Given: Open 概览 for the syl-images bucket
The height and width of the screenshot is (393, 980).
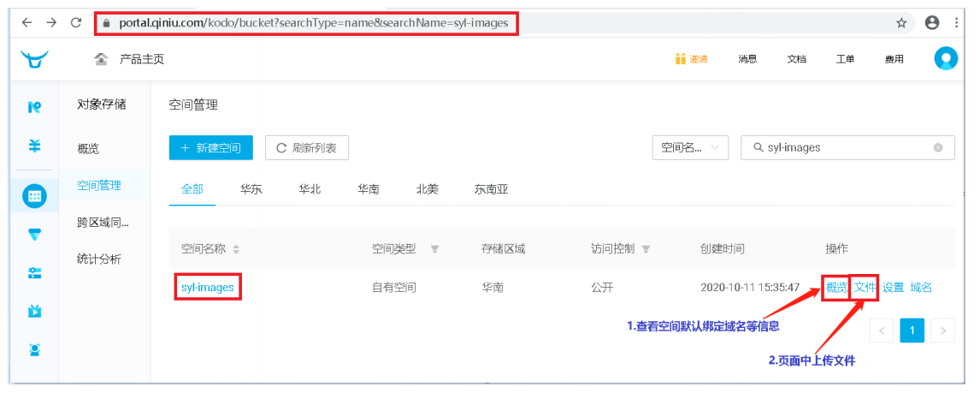Looking at the screenshot, I should pos(836,287).
